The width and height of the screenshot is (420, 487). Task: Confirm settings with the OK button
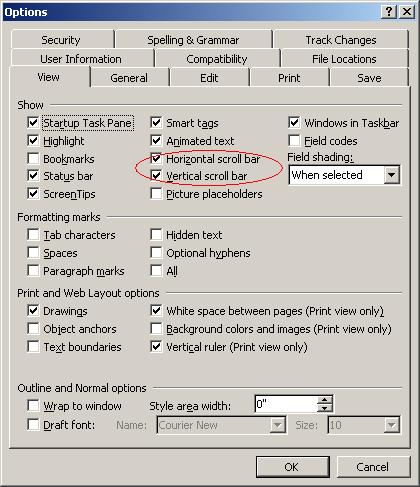292,467
